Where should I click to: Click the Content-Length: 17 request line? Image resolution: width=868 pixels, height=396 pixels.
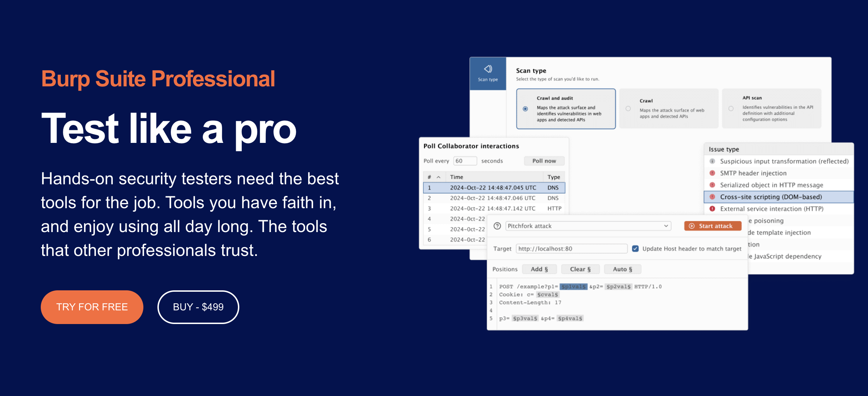pos(530,303)
